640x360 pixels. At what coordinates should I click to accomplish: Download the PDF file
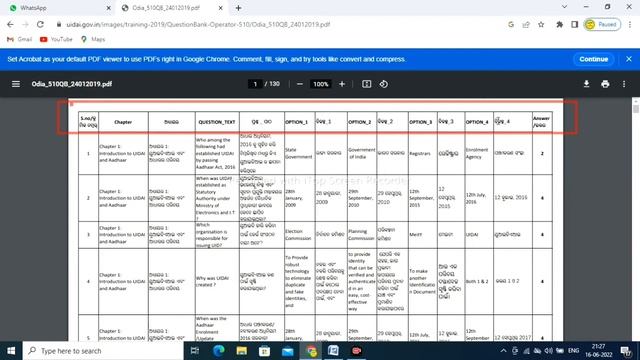tap(586, 84)
